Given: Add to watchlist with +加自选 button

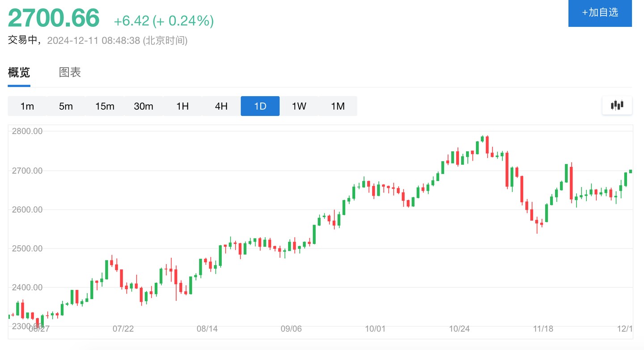Looking at the screenshot, I should (x=600, y=13).
